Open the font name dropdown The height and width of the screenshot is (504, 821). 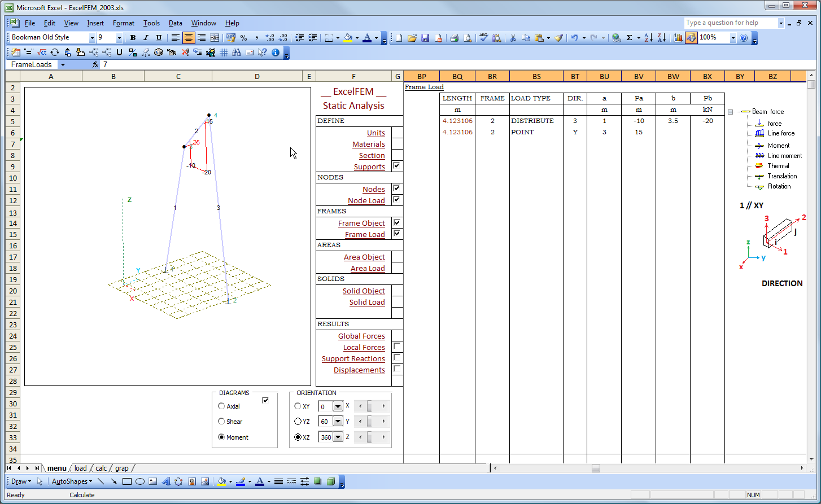92,38
